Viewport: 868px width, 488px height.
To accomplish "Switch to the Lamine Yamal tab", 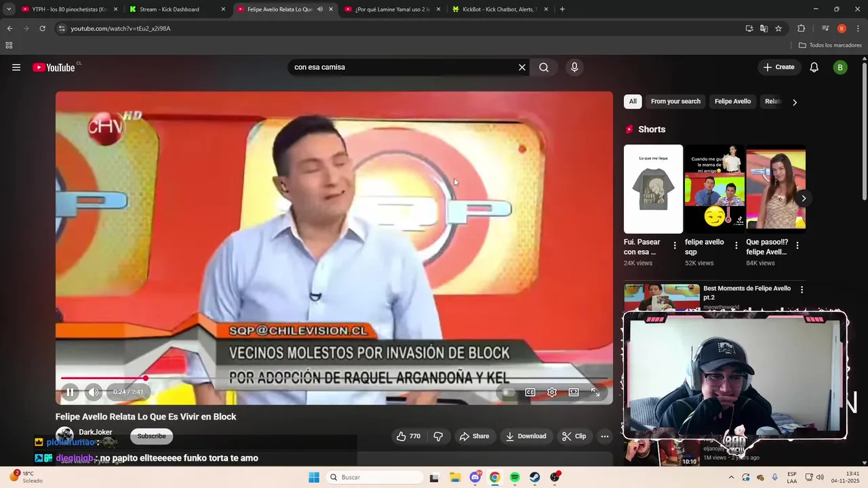I will tap(393, 9).
